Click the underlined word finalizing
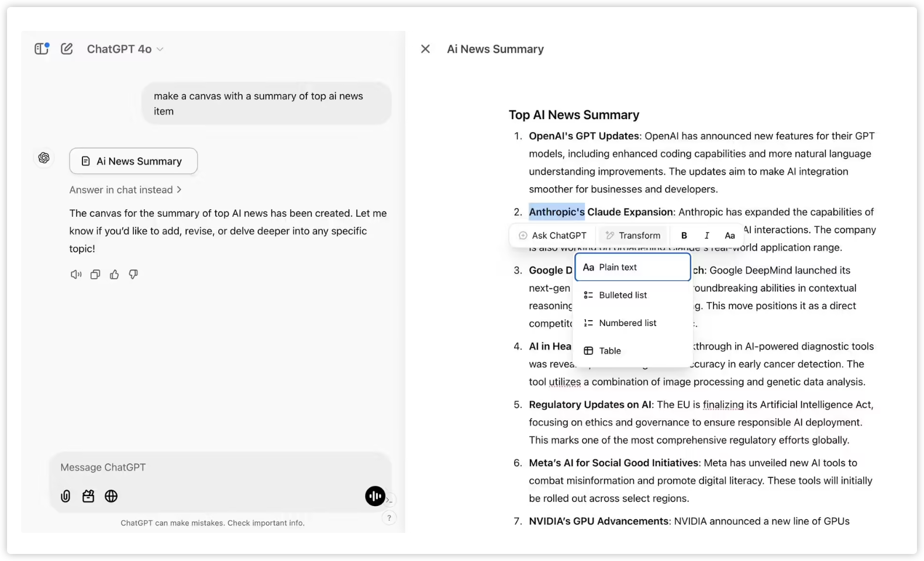 tap(723, 405)
